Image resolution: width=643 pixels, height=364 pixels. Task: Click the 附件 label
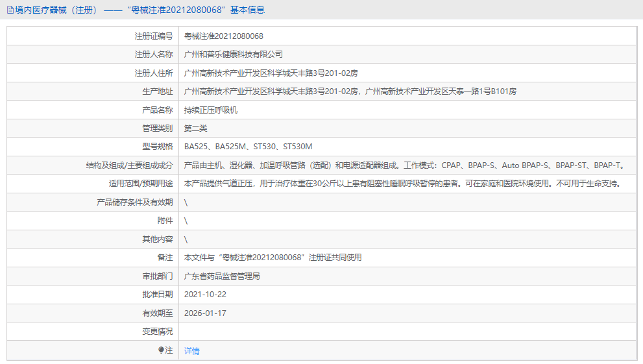tap(165, 221)
